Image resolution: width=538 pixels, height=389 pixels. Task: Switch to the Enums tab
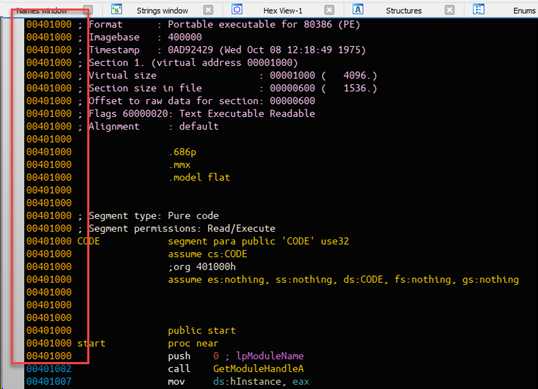(x=524, y=11)
